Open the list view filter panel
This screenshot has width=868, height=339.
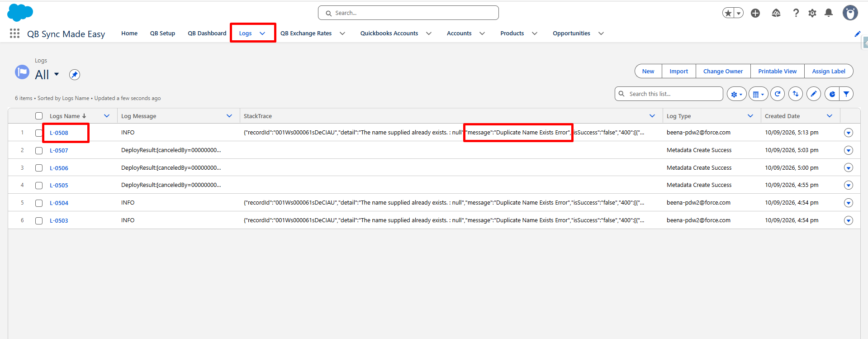[x=846, y=94]
